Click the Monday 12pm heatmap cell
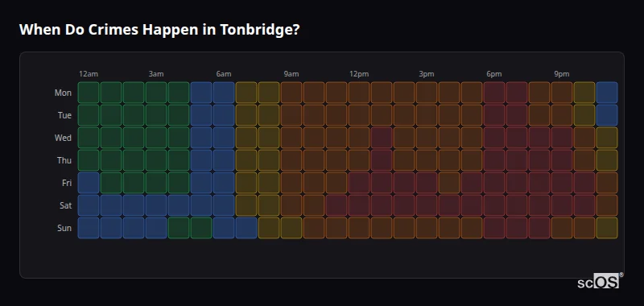This screenshot has width=644, height=306. [x=359, y=93]
